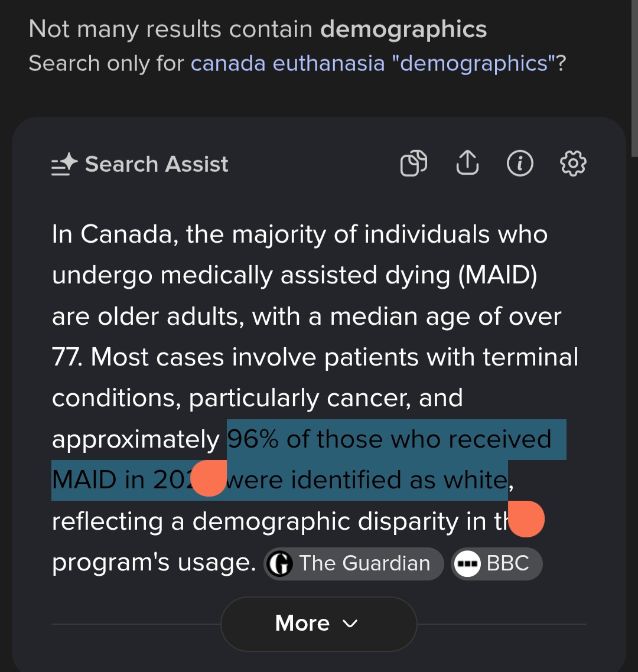Viewport: 638px width, 672px height.
Task: Click the Search Assist sparkle icon
Action: tap(64, 164)
